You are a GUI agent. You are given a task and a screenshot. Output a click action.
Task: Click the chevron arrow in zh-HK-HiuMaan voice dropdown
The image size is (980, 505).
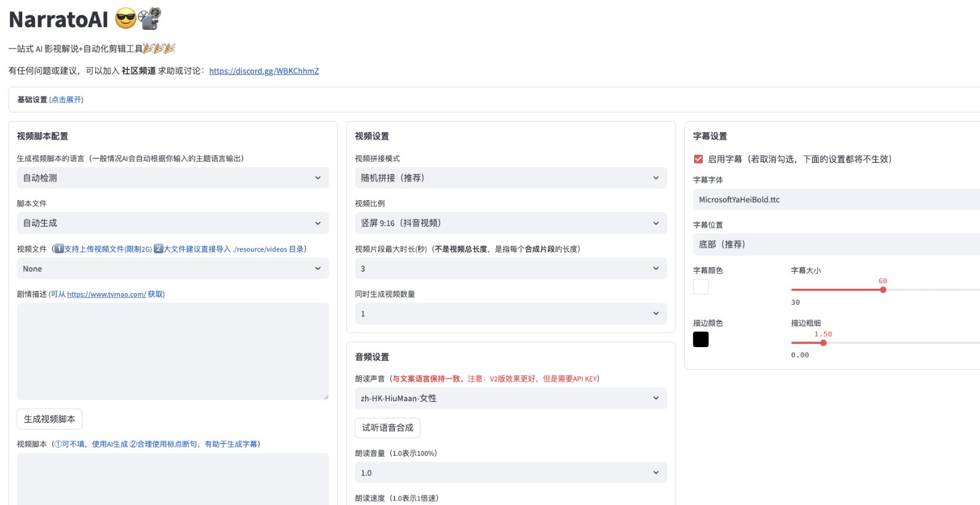tap(656, 398)
